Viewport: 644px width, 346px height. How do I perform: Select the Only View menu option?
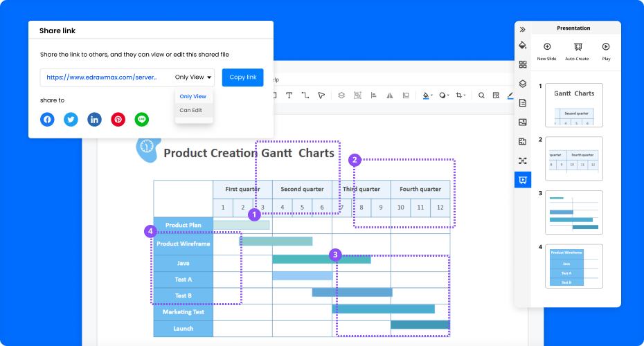click(193, 96)
